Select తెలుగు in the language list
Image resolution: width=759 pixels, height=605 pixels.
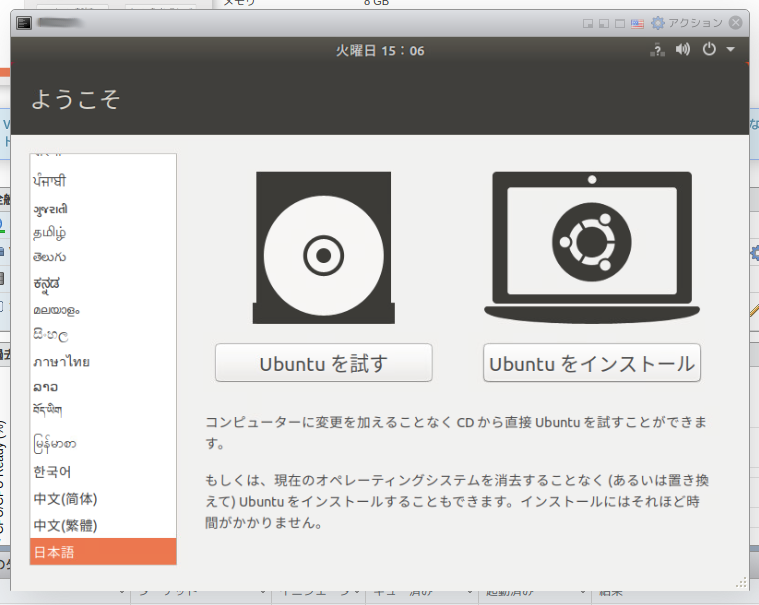pyautogui.click(x=103, y=257)
